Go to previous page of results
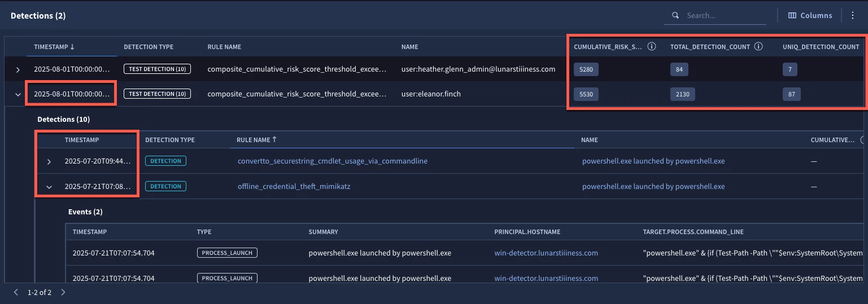The width and height of the screenshot is (868, 304). tap(16, 293)
